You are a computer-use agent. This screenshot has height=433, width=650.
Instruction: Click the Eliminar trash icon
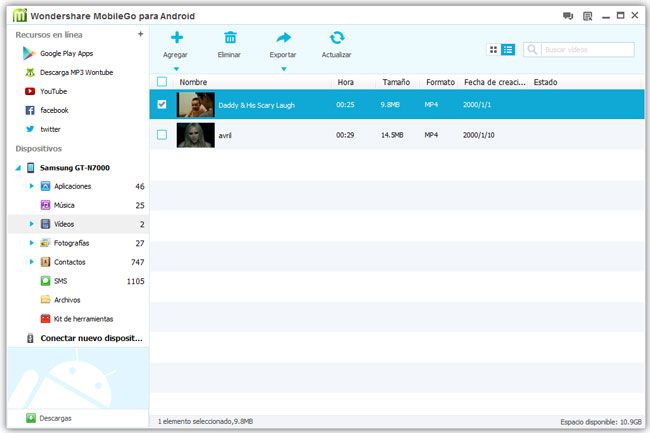pyautogui.click(x=230, y=38)
